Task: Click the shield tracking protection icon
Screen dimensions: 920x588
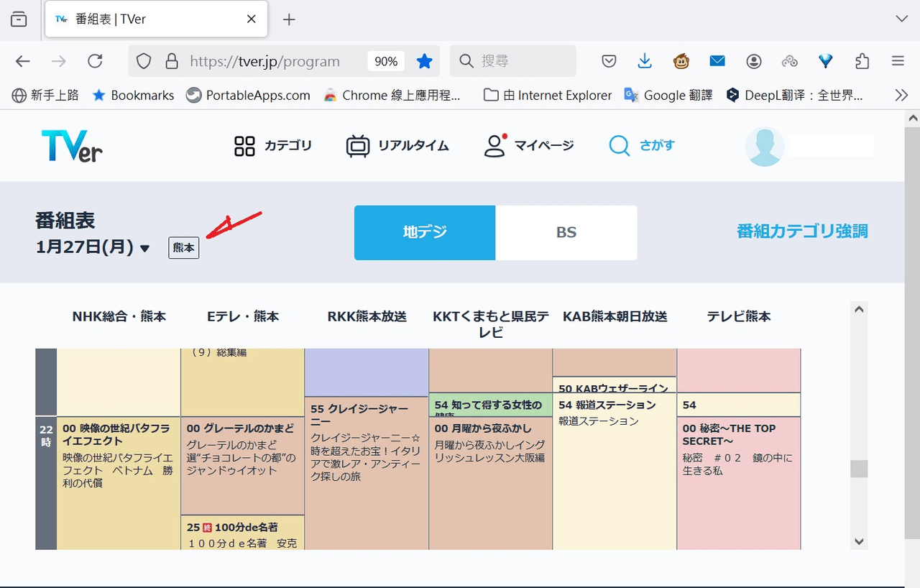Action: click(x=144, y=61)
